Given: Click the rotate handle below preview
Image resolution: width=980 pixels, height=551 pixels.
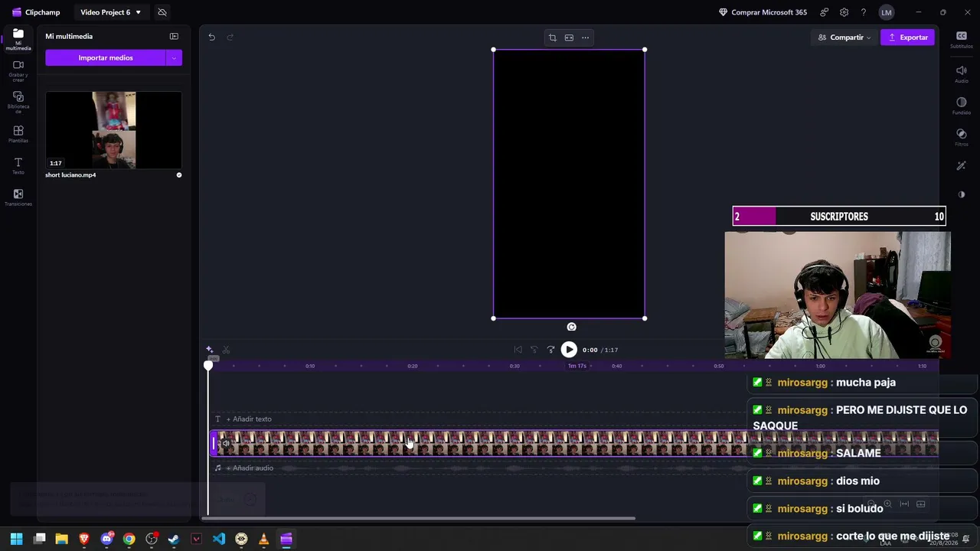Looking at the screenshot, I should pyautogui.click(x=571, y=327).
